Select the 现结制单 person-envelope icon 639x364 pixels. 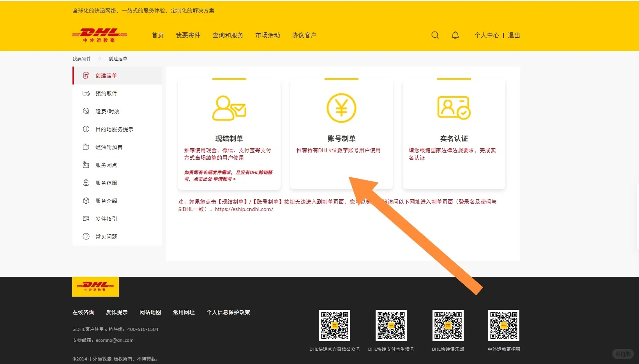point(229,108)
